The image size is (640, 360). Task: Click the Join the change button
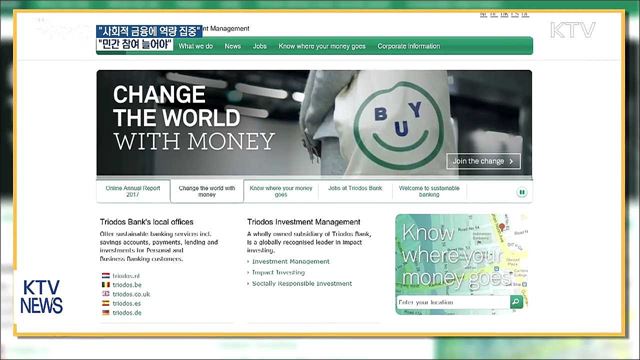(483, 161)
